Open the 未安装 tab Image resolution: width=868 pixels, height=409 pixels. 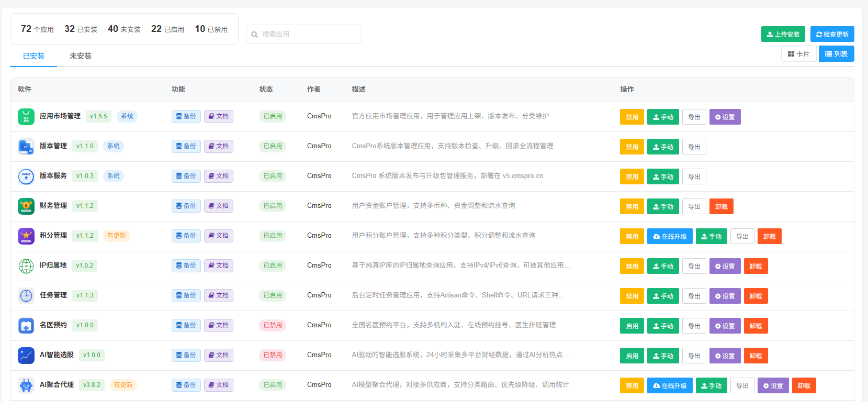[x=81, y=56]
